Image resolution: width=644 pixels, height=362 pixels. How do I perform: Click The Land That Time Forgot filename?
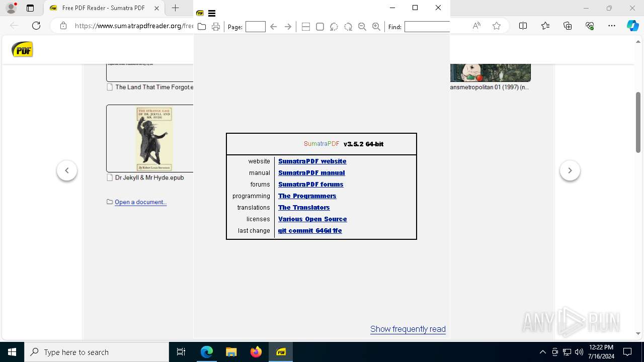coord(154,87)
